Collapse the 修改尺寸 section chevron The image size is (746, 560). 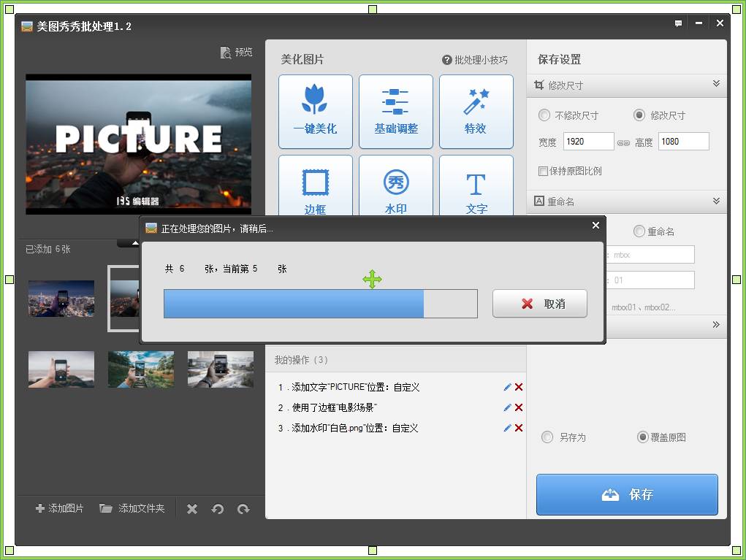tap(716, 84)
